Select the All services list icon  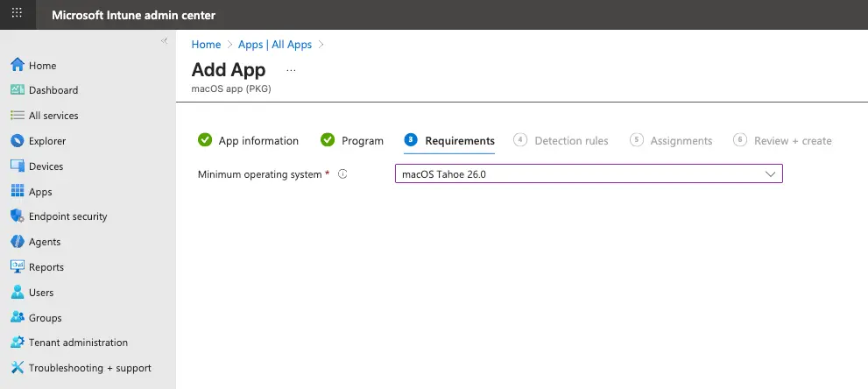coord(18,116)
